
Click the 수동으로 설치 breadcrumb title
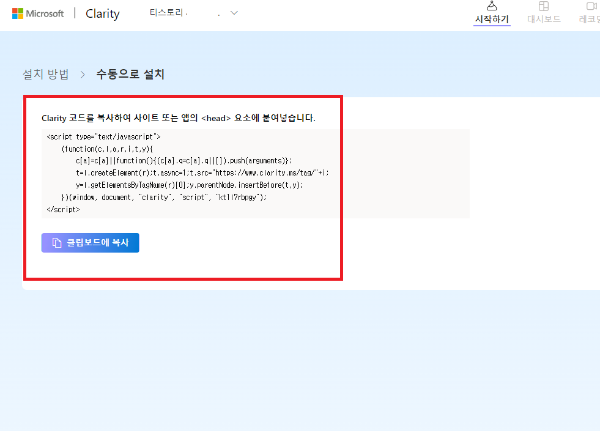pos(130,74)
